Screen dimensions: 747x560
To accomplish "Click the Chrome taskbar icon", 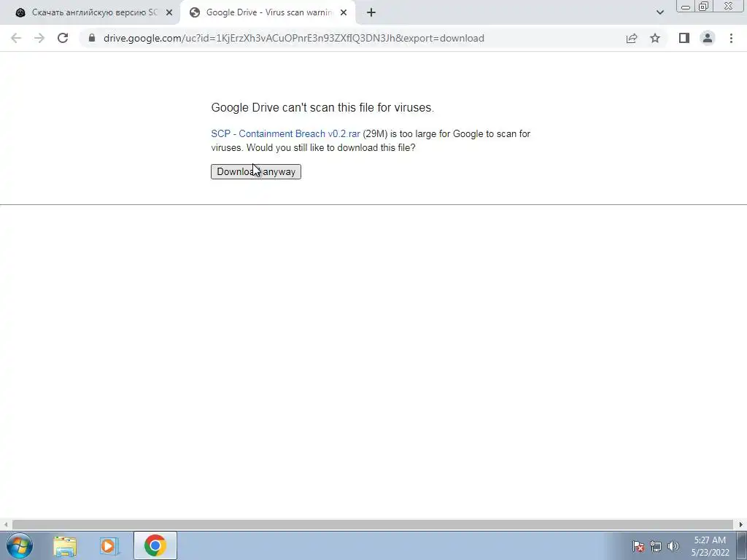I will 155,545.
